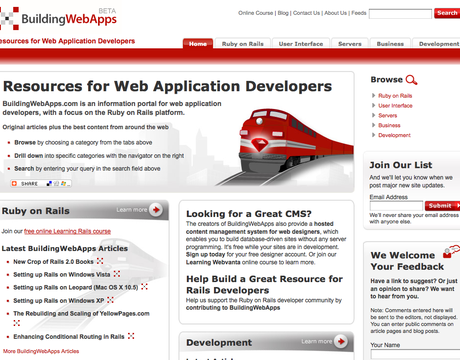Open Enhancing Conditional Routing in Rails article
The image size is (460, 360).
(69, 337)
